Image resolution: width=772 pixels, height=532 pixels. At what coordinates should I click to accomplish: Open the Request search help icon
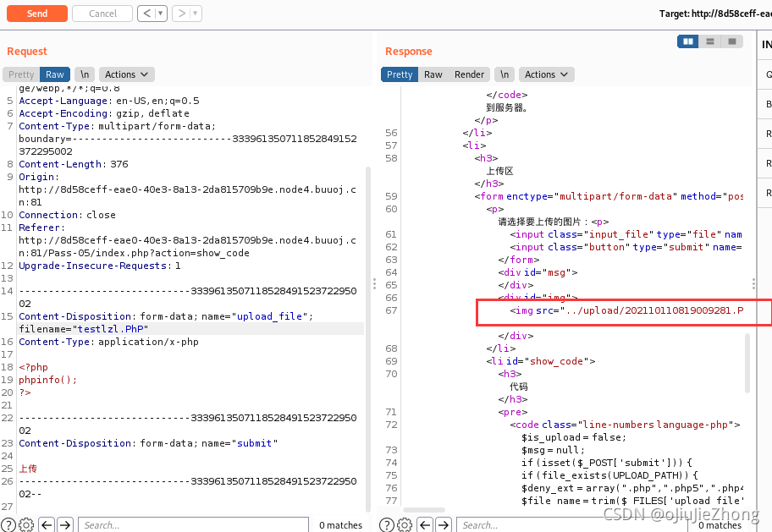[8, 525]
